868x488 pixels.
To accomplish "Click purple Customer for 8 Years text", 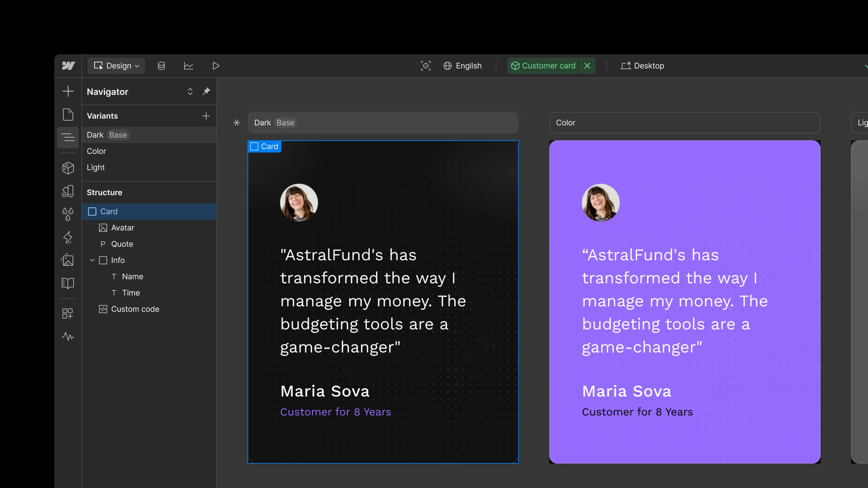I will (x=336, y=412).
